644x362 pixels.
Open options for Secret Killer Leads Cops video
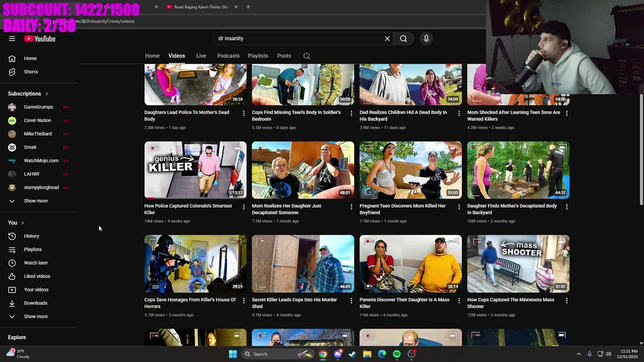click(x=352, y=301)
